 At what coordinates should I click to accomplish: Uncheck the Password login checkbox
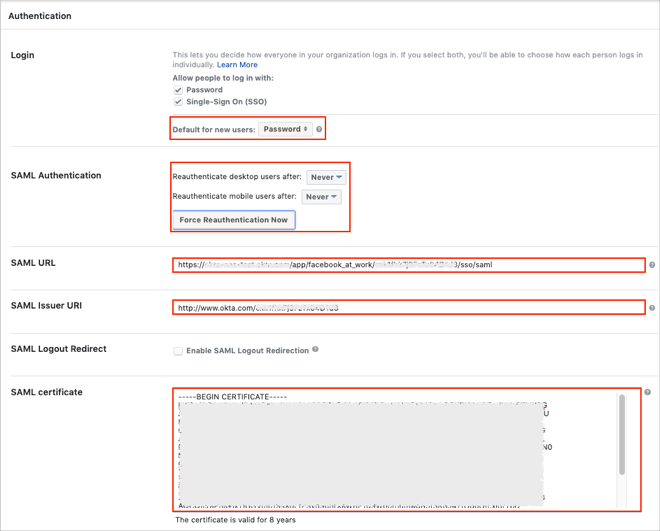click(x=178, y=90)
